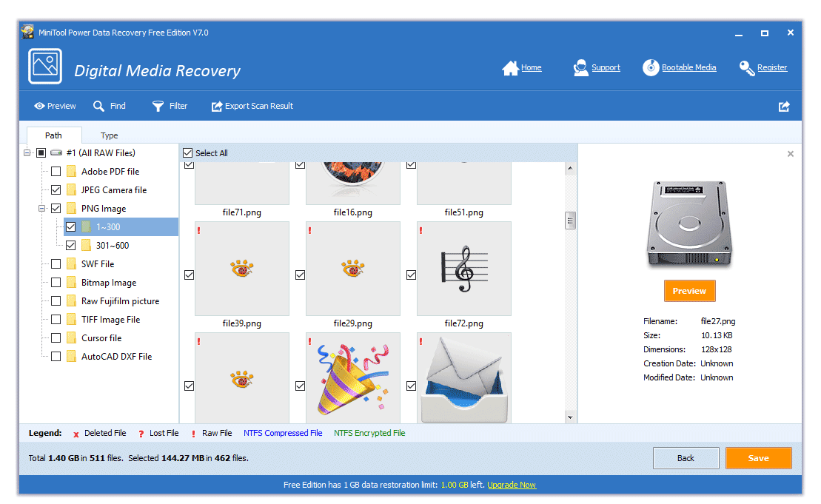Collapse the #1 All RAW Files root

[x=27, y=153]
